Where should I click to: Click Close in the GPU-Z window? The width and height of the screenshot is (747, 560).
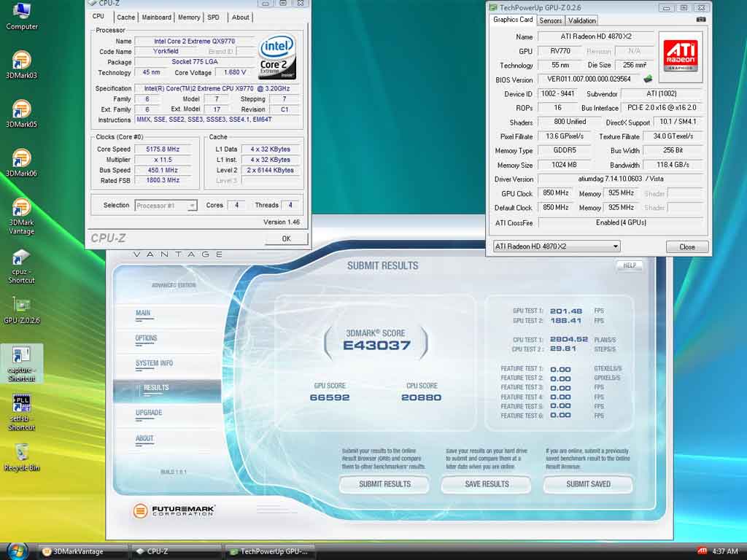click(687, 246)
